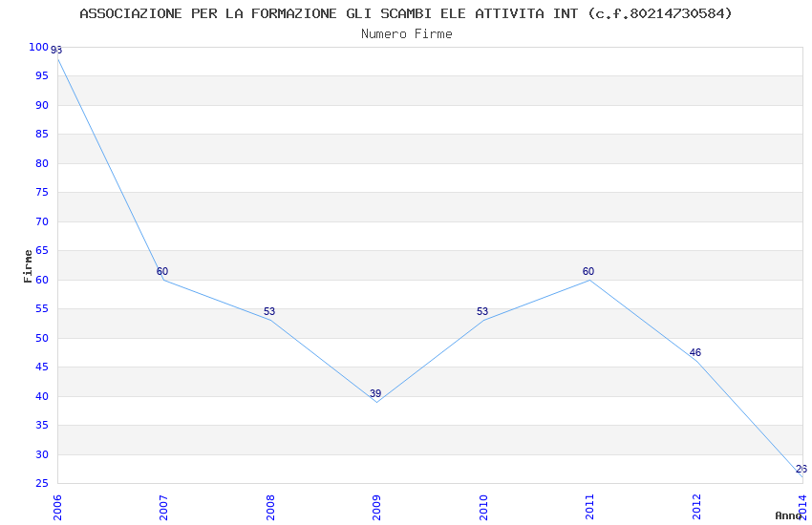Screen dimensions: 812x525
Task: Click the y-axis value 95
Action: (x=42, y=76)
